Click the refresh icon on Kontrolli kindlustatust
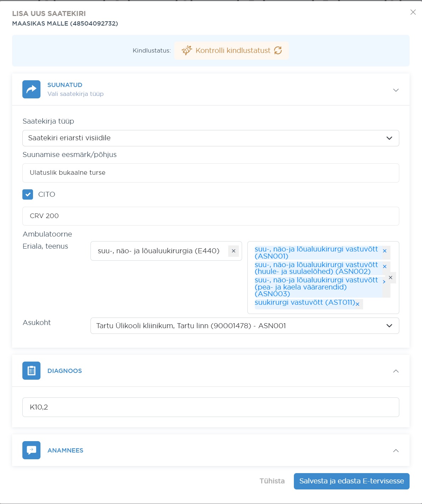This screenshot has height=504, width=422. coord(278,50)
